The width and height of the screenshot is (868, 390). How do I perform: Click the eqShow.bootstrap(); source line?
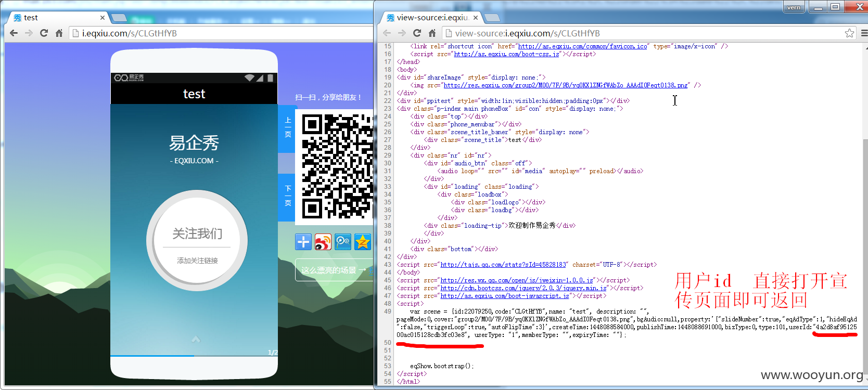click(442, 366)
